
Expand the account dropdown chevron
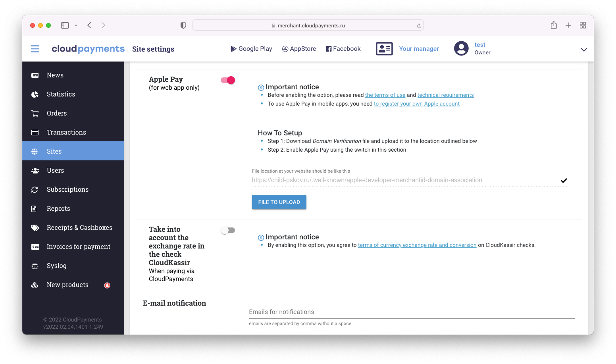click(x=583, y=50)
